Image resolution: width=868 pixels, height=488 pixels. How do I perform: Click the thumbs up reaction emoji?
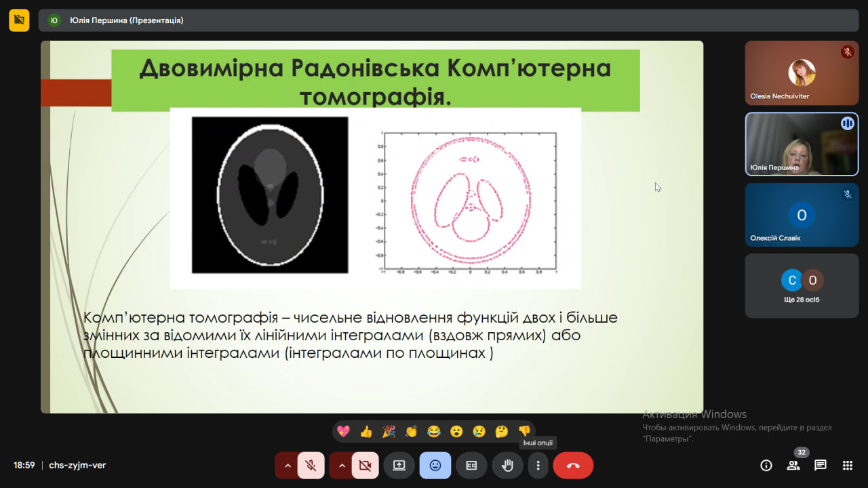[x=366, y=432]
